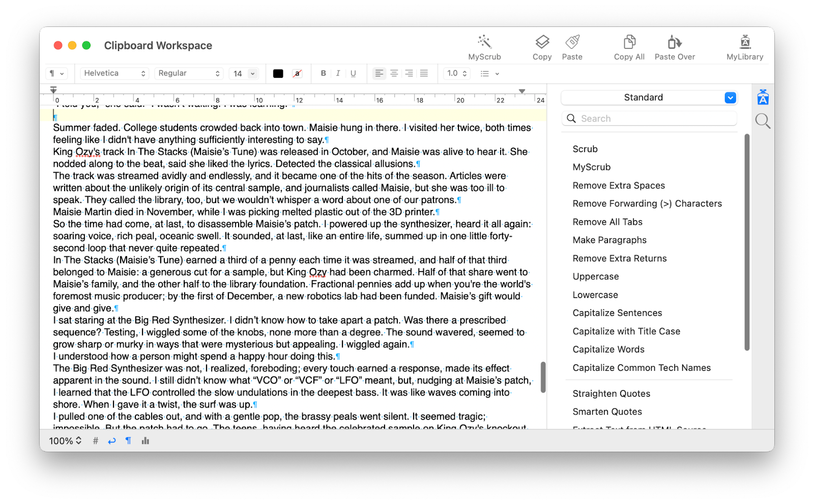Click the black font color swatch
The width and height of the screenshot is (814, 504).
point(278,73)
